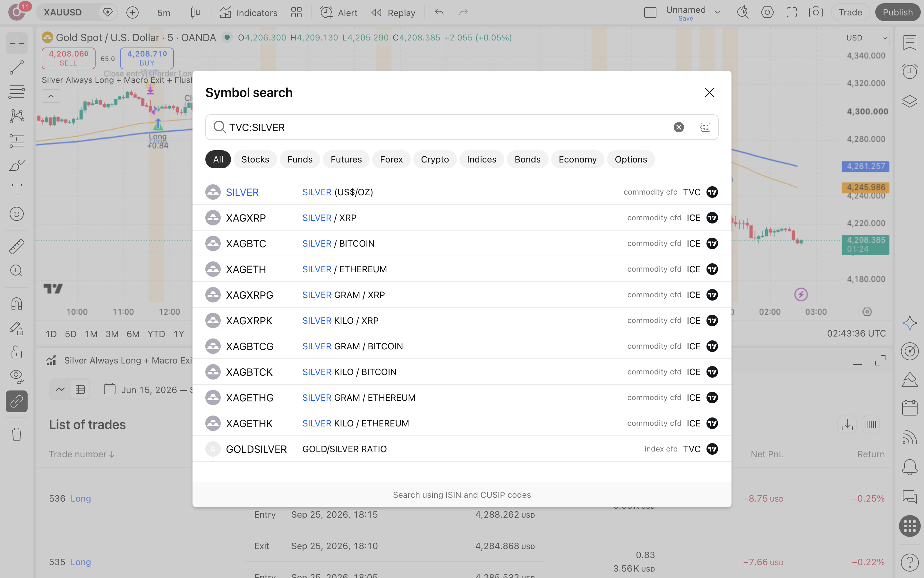
Task: Filter symbol search by Crypto
Action: pos(434,159)
